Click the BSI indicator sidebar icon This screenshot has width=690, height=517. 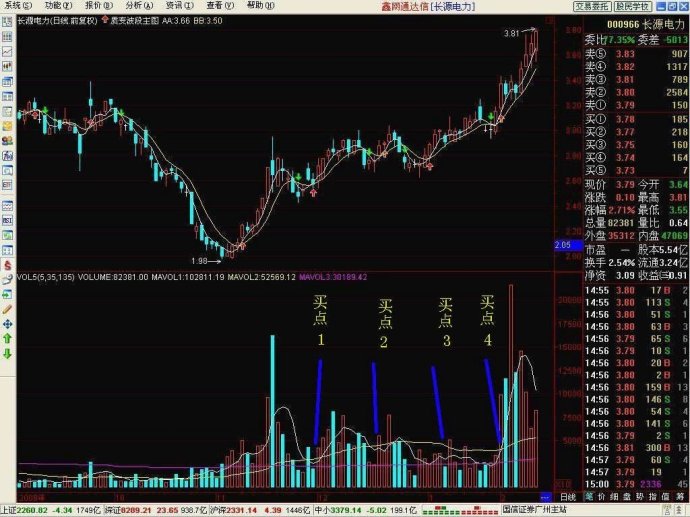pos(7,220)
